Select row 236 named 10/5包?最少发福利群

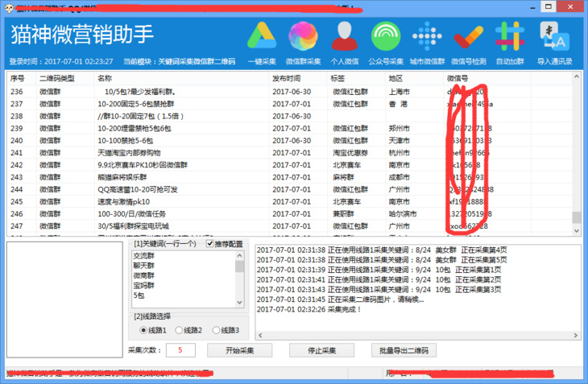point(289,92)
